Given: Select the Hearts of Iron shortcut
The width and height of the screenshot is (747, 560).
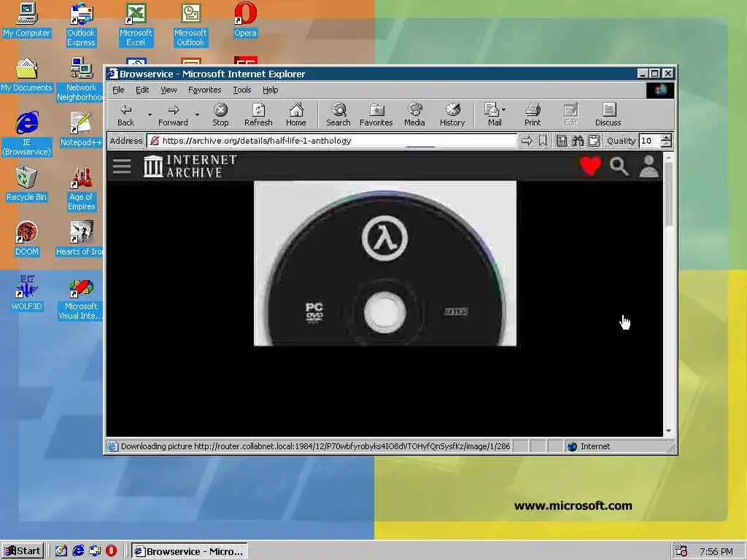Looking at the screenshot, I should click(80, 239).
